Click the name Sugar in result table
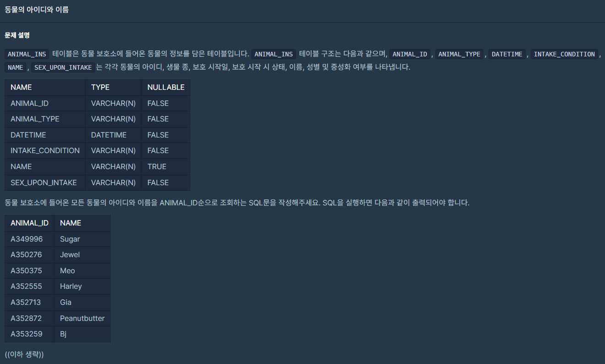 coord(70,239)
